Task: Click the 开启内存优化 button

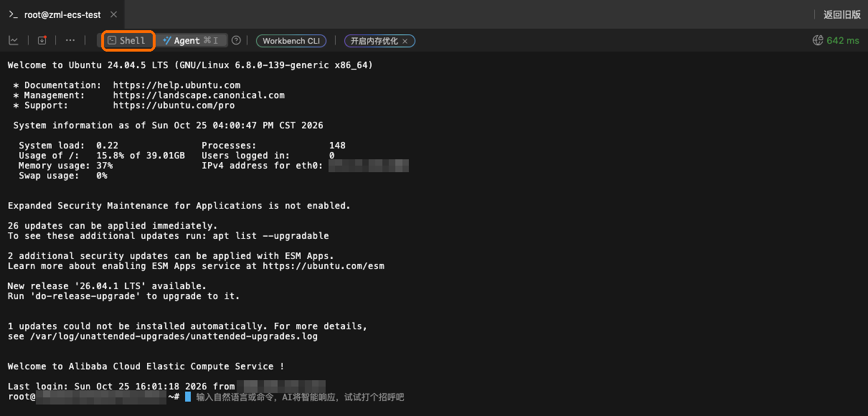Action: (x=374, y=42)
